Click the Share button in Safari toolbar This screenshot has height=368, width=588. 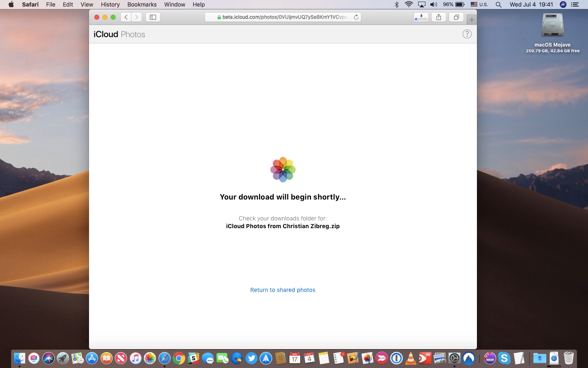(x=439, y=17)
